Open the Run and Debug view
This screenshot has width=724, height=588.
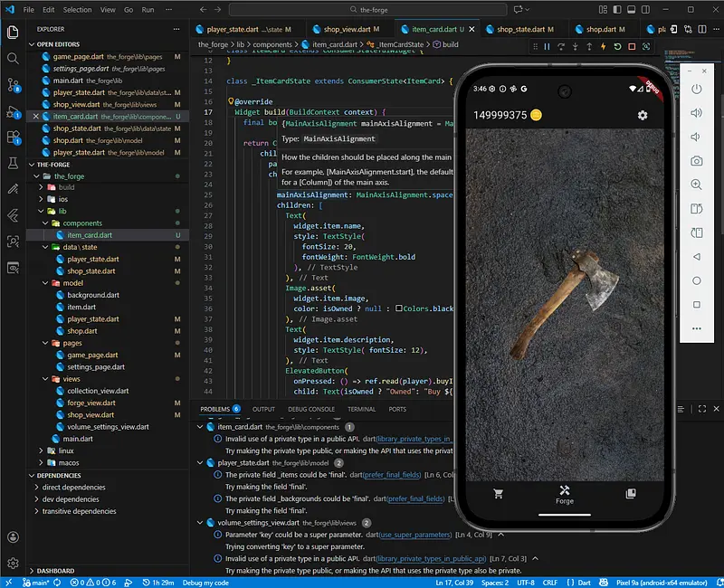tap(14, 111)
